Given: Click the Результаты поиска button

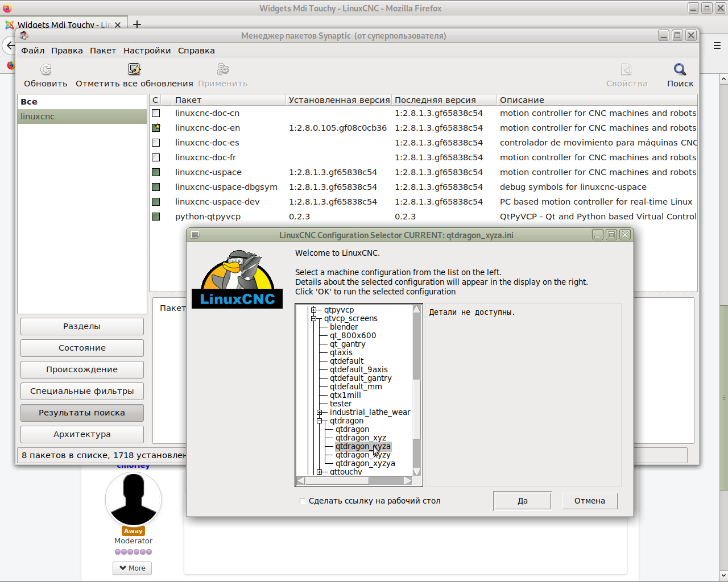Looking at the screenshot, I should coord(82,413).
